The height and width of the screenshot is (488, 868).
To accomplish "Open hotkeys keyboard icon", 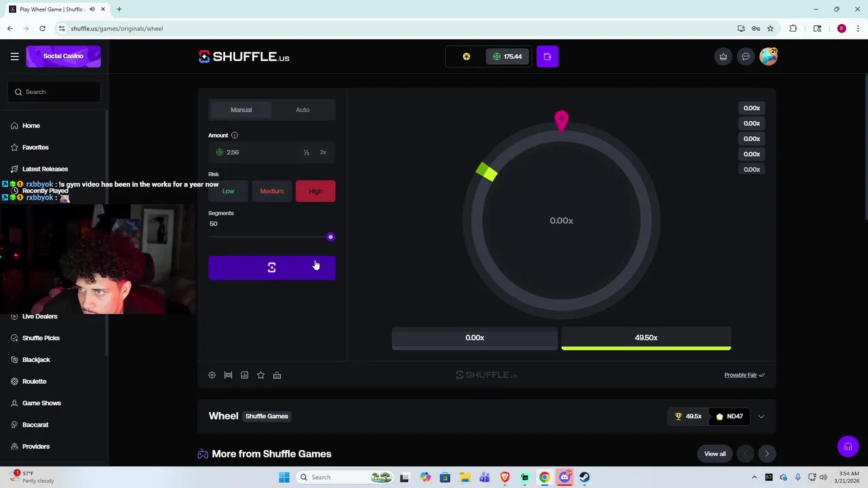I will coord(277,375).
